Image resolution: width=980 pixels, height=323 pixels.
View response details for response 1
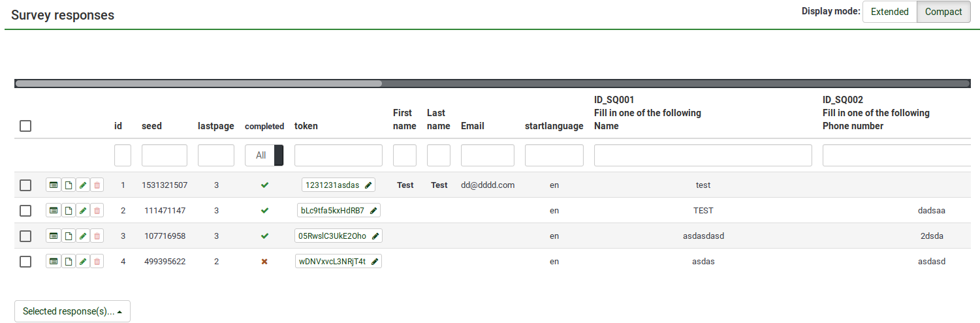click(x=53, y=185)
